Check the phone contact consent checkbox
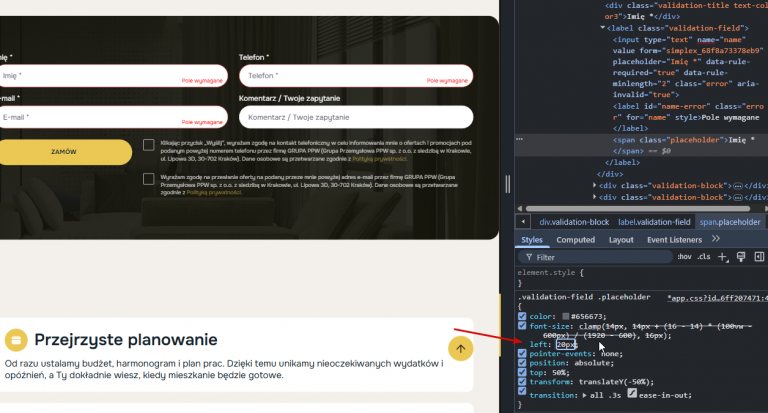 click(x=148, y=145)
